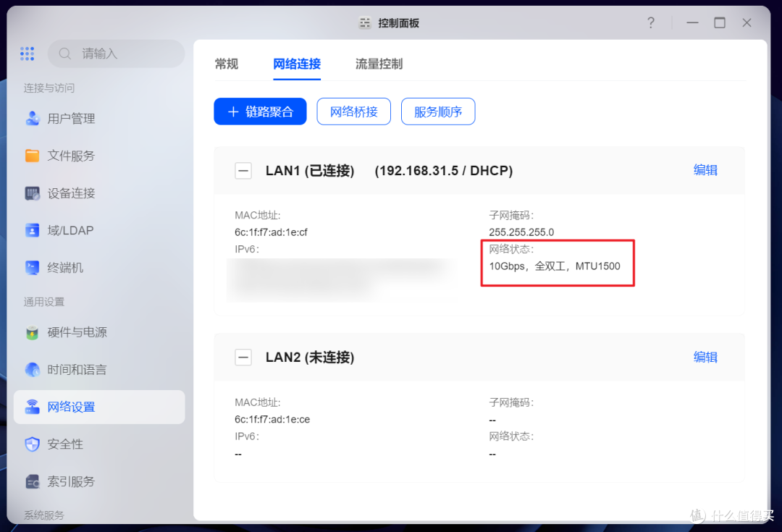Screen dimensions: 782x532
Task: Click the 系统服务 section label
Action: (x=44, y=515)
